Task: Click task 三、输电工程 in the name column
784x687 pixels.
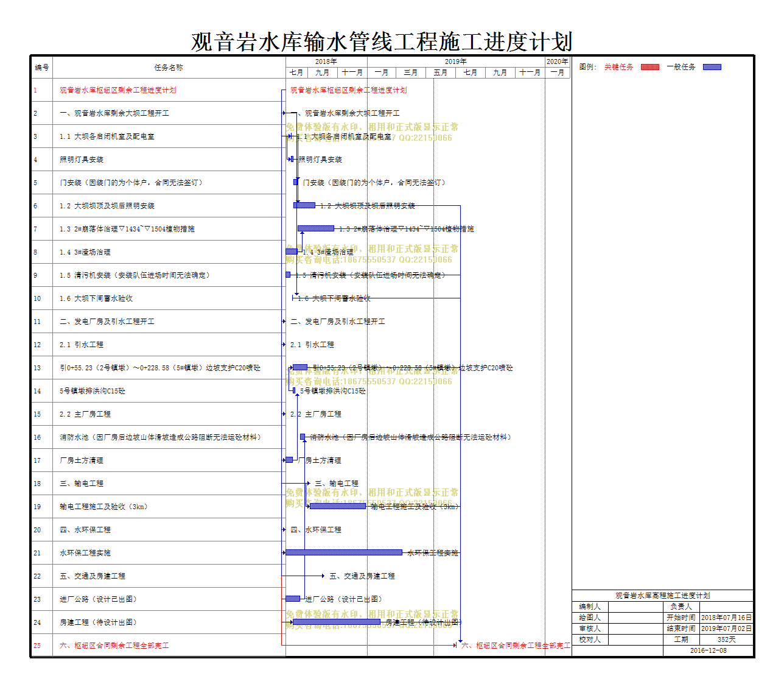Action: click(x=82, y=484)
